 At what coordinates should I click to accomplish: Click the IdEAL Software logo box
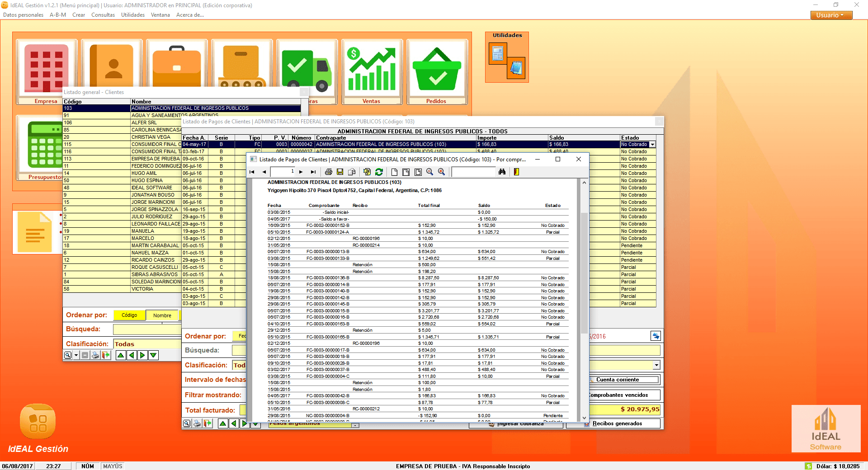click(x=826, y=428)
